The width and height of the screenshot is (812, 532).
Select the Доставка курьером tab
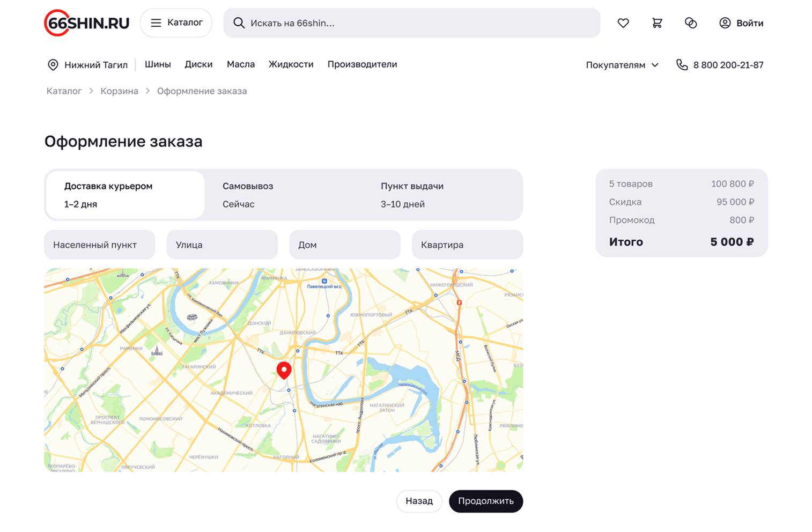point(125,195)
